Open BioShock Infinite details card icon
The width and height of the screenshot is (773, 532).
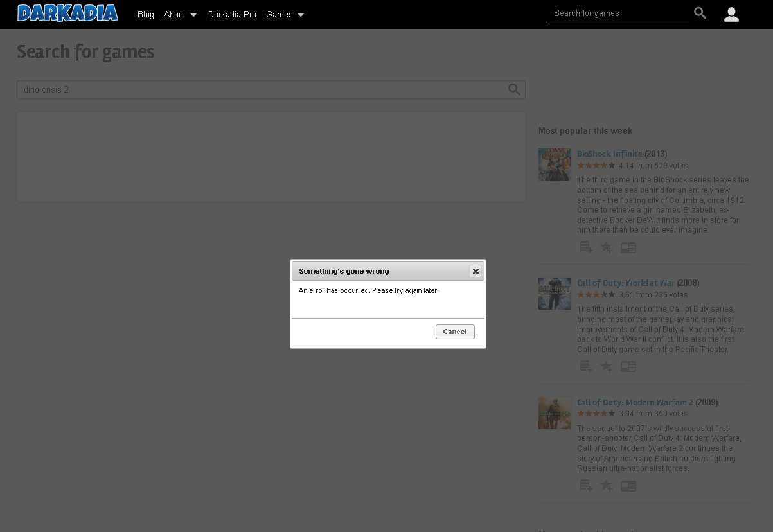tap(628, 247)
